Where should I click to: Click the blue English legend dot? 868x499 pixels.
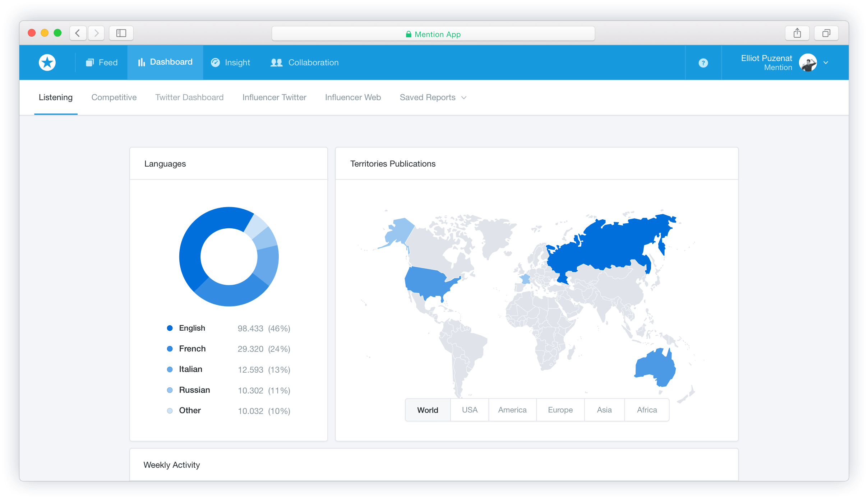[170, 328]
